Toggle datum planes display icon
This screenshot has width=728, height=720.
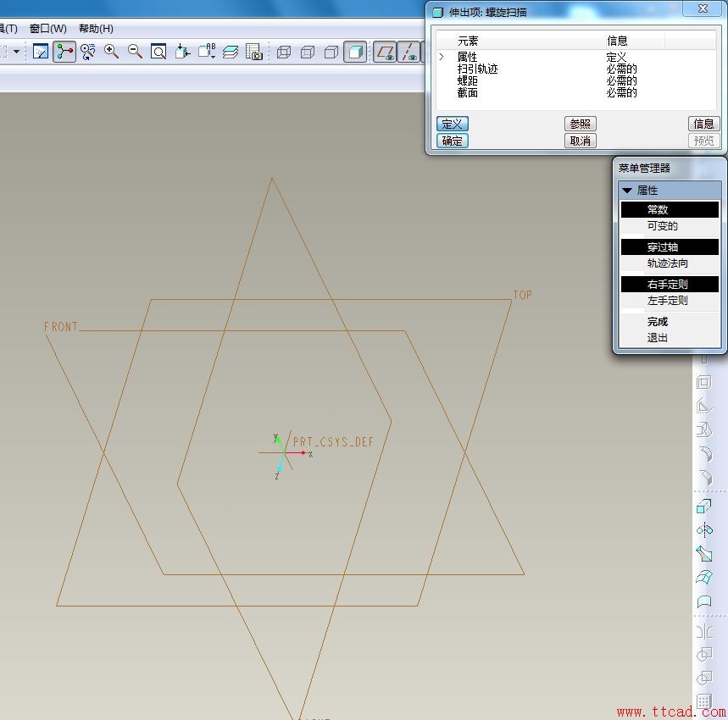point(386,52)
